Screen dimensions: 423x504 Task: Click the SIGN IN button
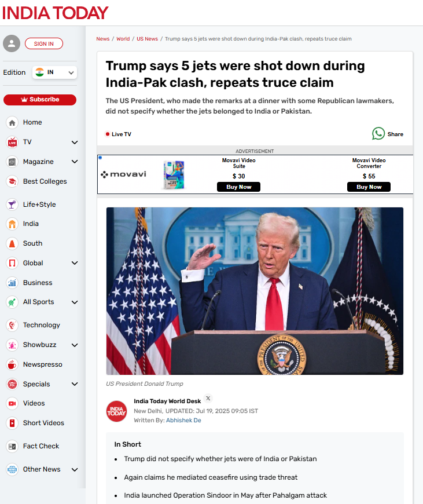(x=43, y=43)
